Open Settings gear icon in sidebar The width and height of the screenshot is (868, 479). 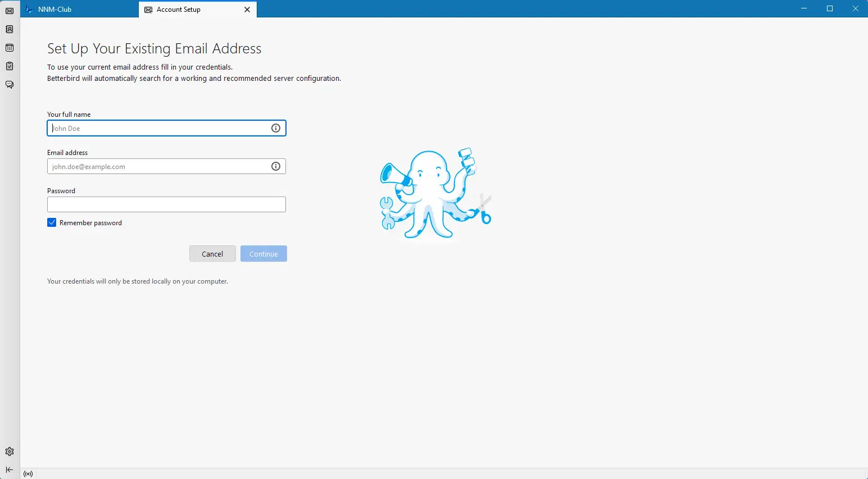[10, 451]
